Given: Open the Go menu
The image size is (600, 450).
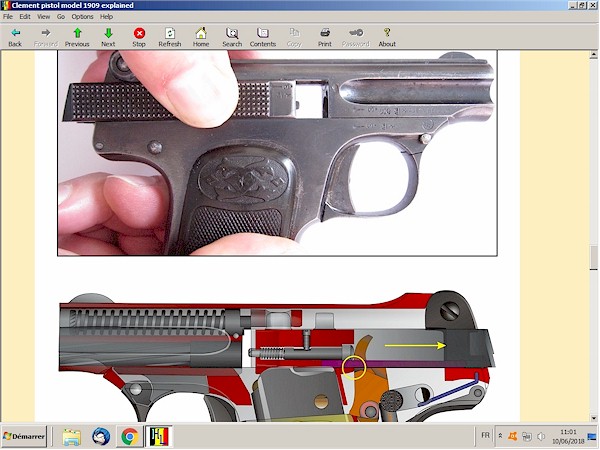Looking at the screenshot, I should [x=61, y=16].
